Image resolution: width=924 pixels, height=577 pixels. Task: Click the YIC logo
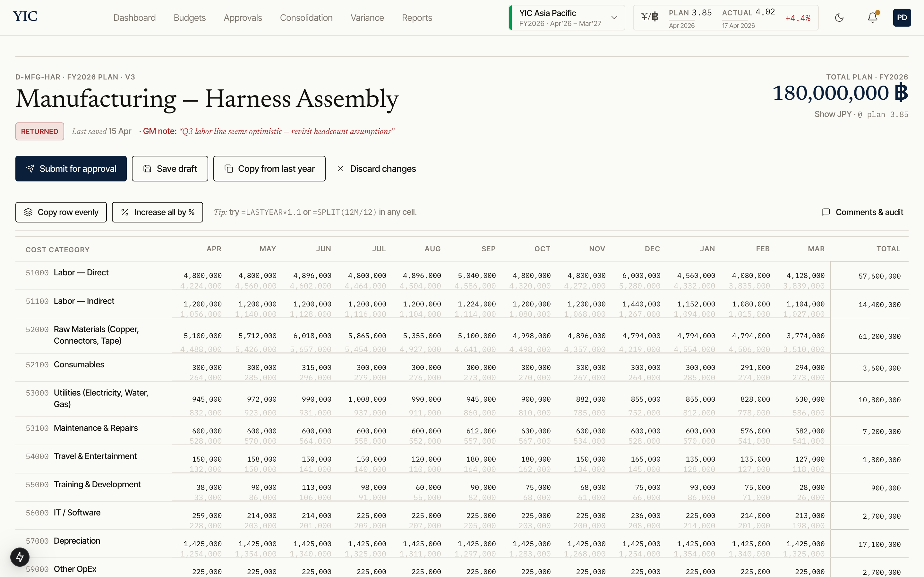coord(25,16)
